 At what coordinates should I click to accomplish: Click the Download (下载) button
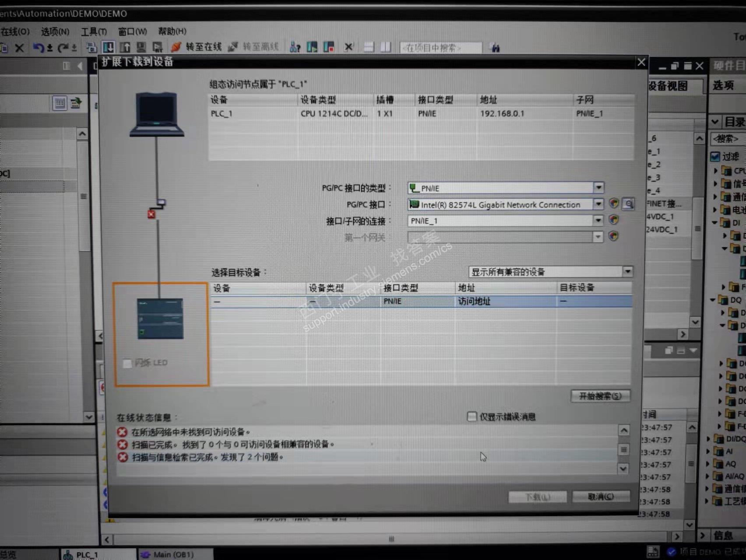(x=538, y=497)
